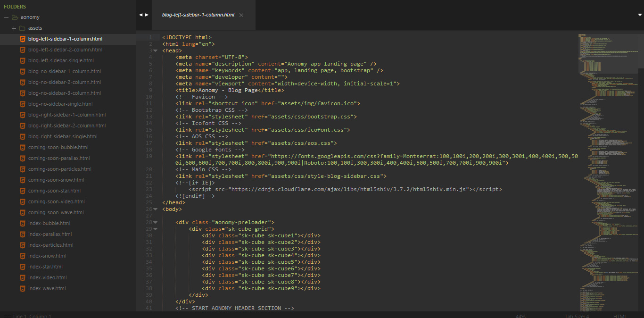The image size is (644, 318).
Task: Click HTML5 icon beside blog-right-sidebar-single.html
Action: [22, 136]
